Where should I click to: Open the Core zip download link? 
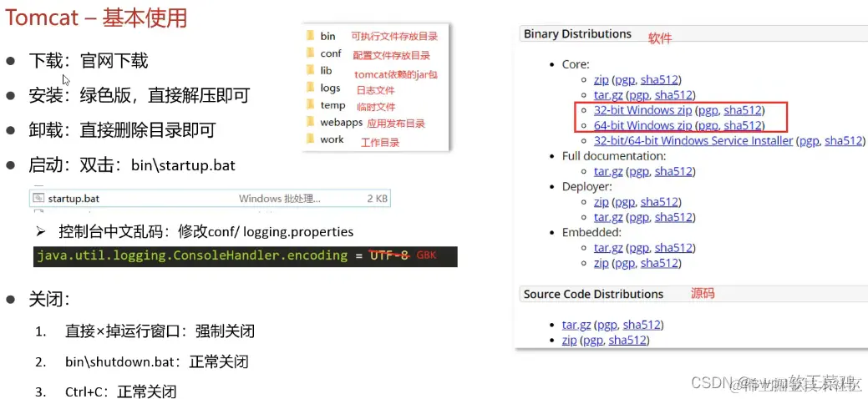(602, 79)
